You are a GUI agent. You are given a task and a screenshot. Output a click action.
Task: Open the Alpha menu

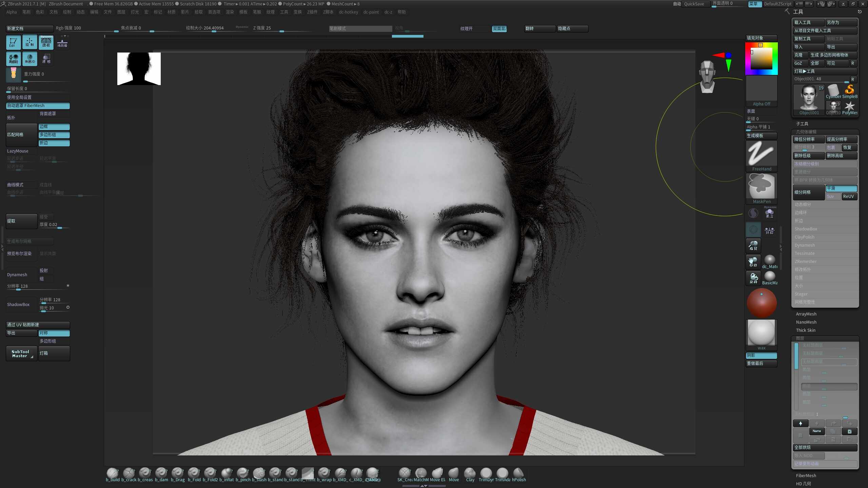pyautogui.click(x=12, y=12)
